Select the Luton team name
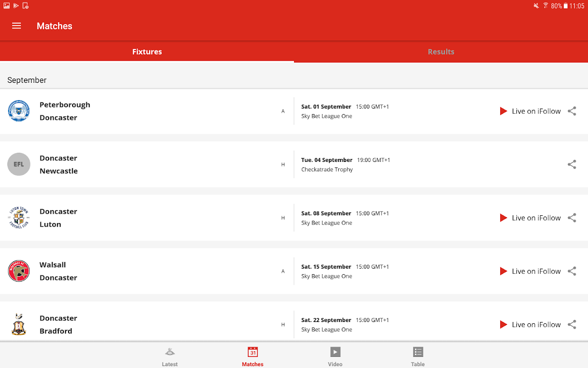Image resolution: width=588 pixels, height=368 pixels. click(51, 224)
